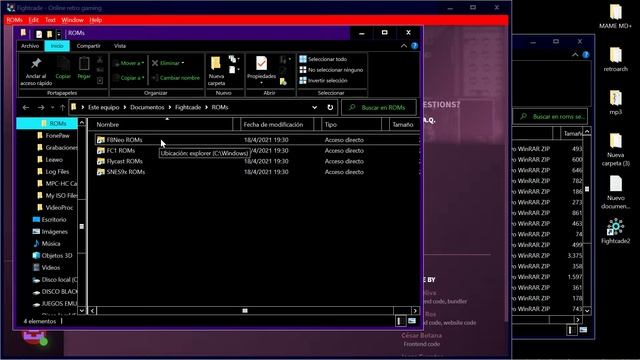Screen dimensions: 640x360
Task: Collapse the ribbon with the chevron
Action: pyautogui.click(x=404, y=46)
